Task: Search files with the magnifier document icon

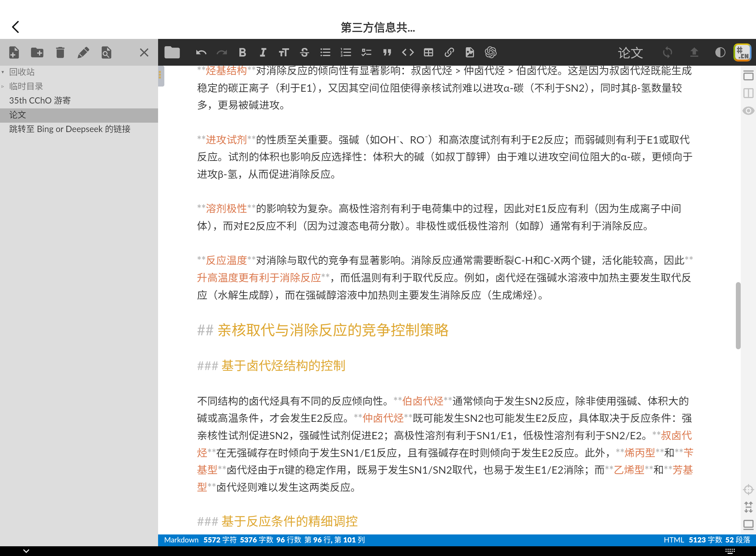Action: (106, 52)
